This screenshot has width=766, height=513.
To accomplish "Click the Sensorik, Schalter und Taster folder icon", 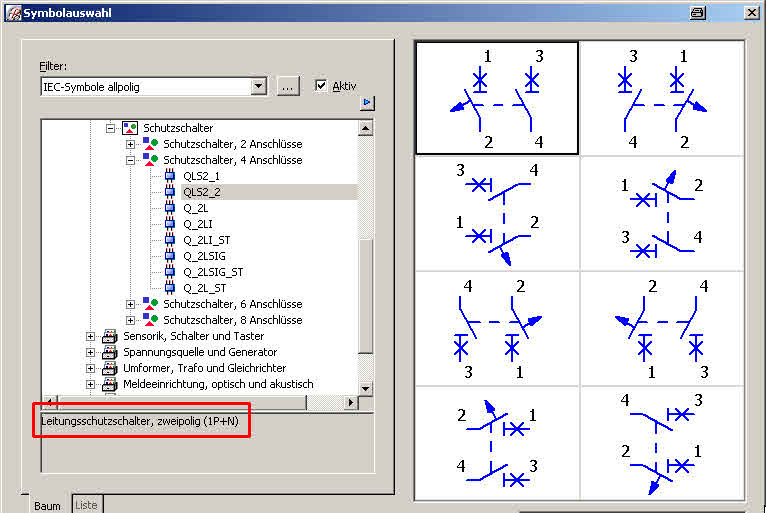I will coord(110,336).
